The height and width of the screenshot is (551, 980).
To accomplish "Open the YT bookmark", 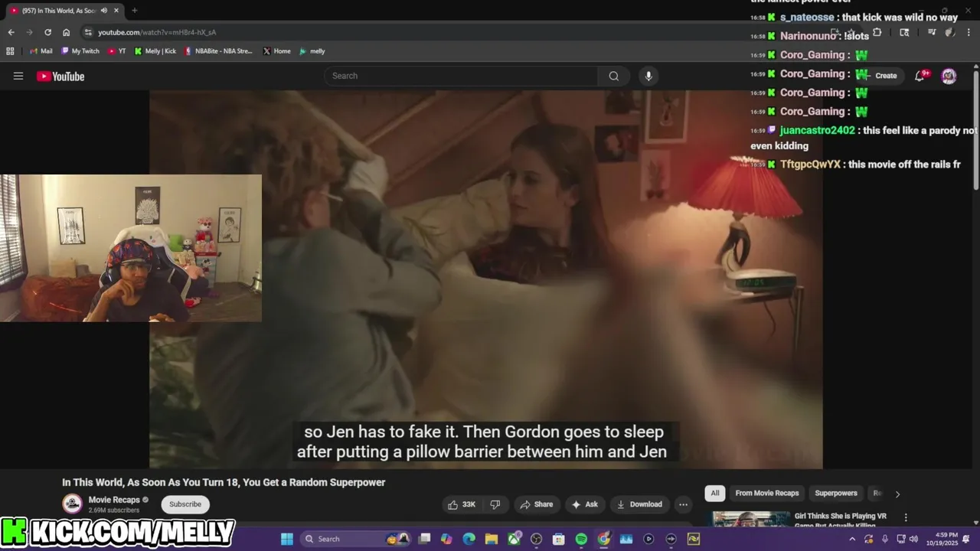I will pyautogui.click(x=117, y=51).
